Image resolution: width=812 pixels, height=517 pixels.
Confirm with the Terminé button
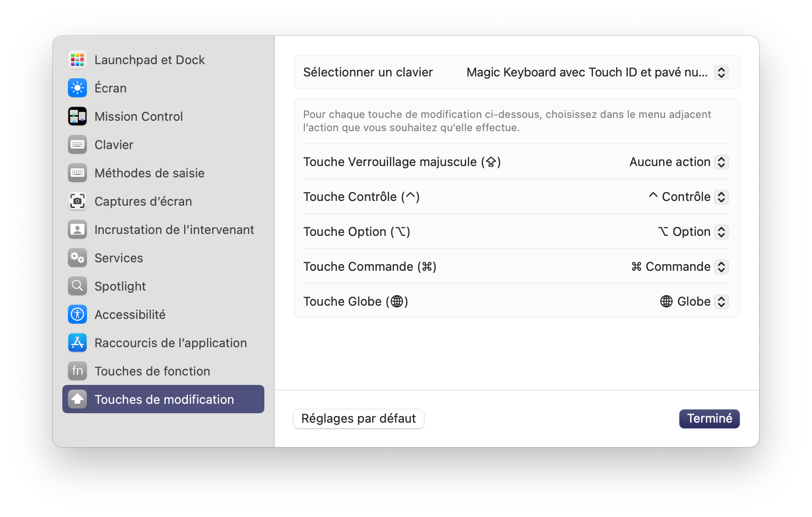pos(710,419)
